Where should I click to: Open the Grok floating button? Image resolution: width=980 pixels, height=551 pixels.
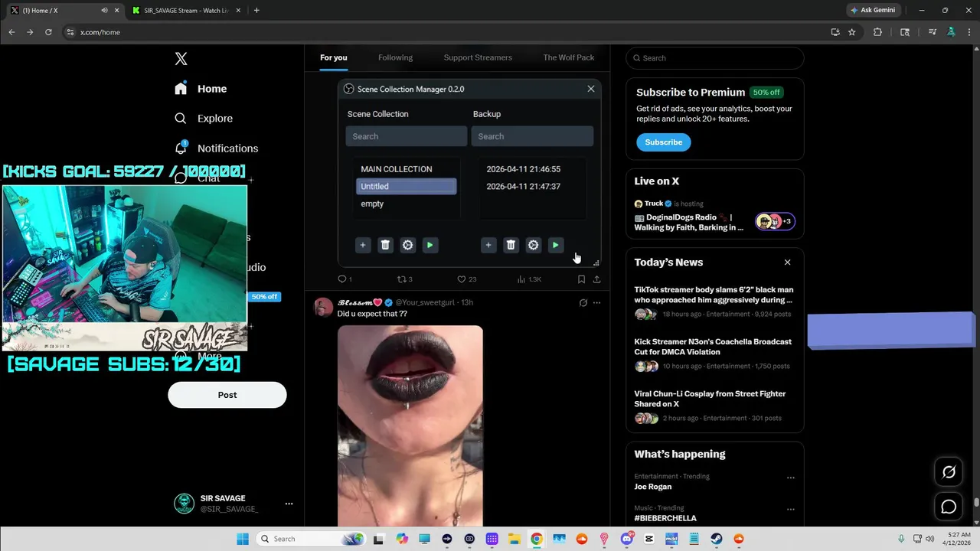tap(949, 472)
